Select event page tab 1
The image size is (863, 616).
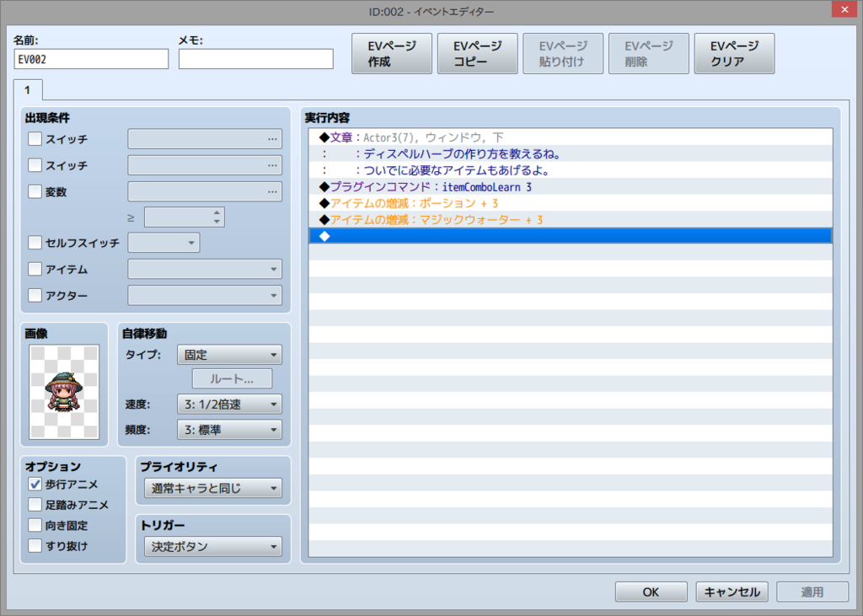tap(28, 89)
